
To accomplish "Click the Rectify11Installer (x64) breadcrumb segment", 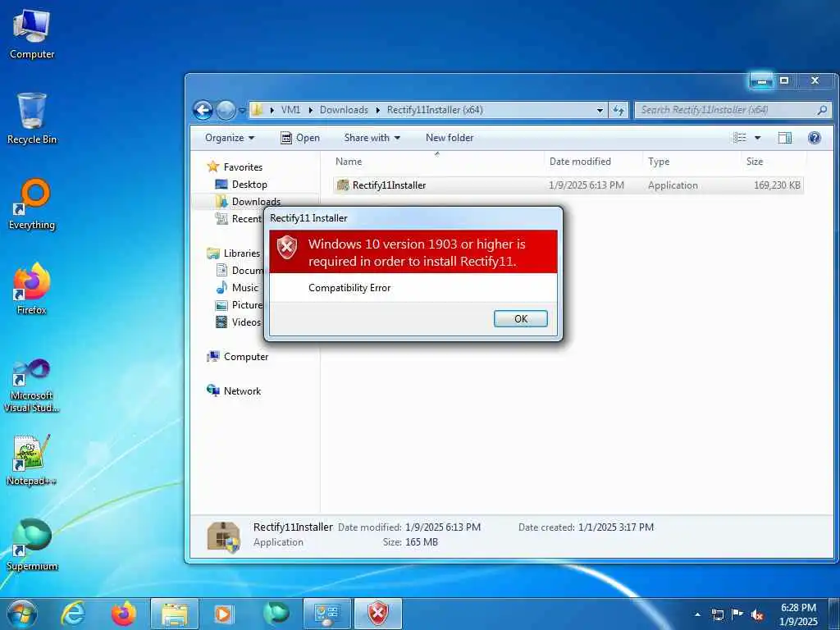I will pyautogui.click(x=435, y=110).
